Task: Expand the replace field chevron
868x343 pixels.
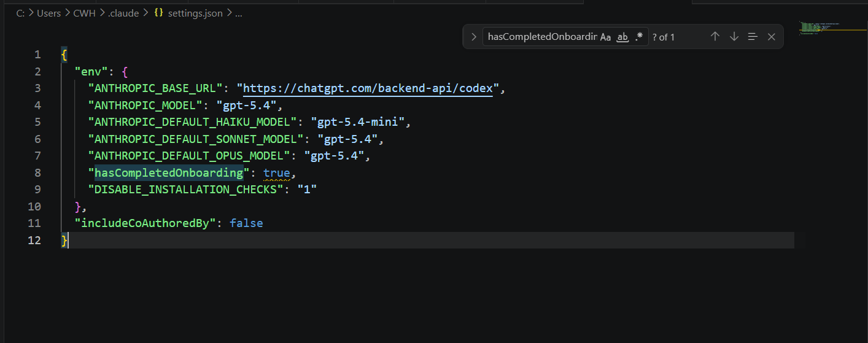Action: coord(473,37)
